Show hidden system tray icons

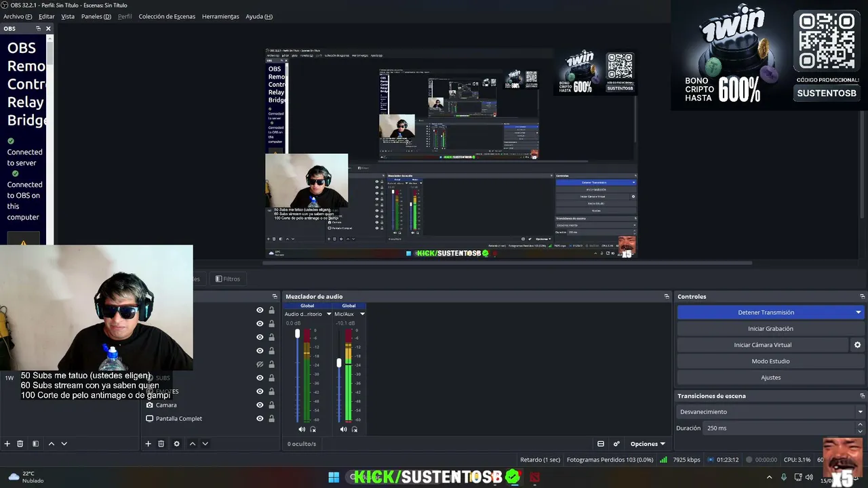(x=769, y=477)
